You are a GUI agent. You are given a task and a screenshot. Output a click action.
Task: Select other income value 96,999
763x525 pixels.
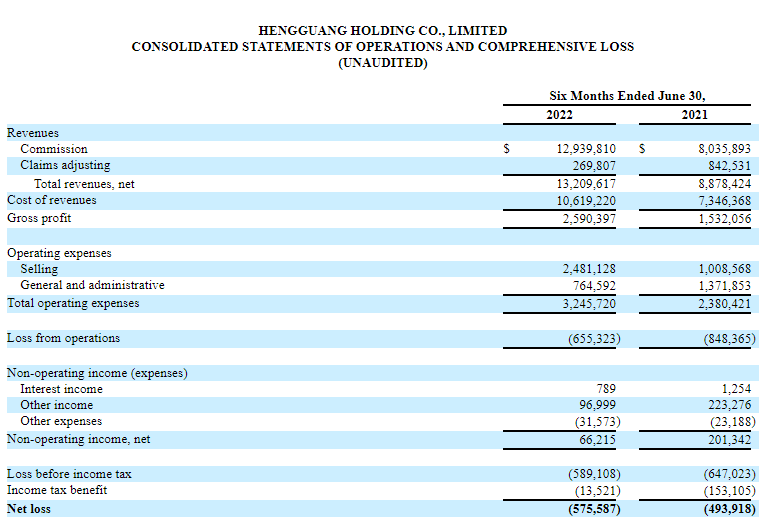point(598,405)
